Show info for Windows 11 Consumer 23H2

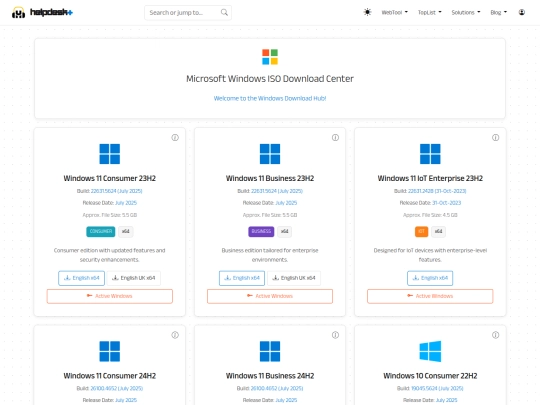175,137
